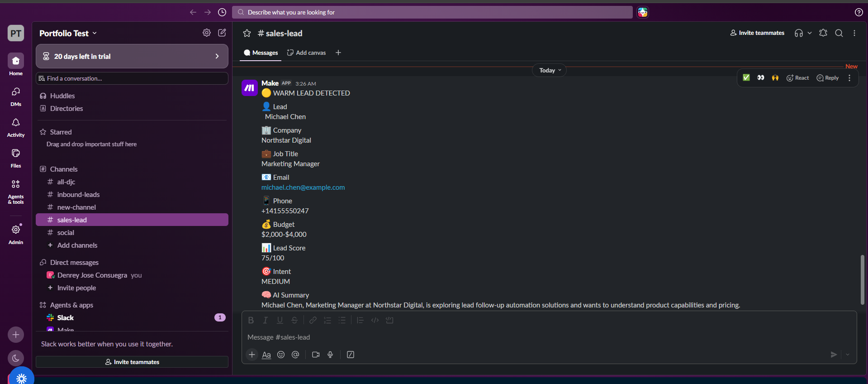Open attachments plus button in composer
Image resolution: width=868 pixels, height=384 pixels.
tap(252, 355)
